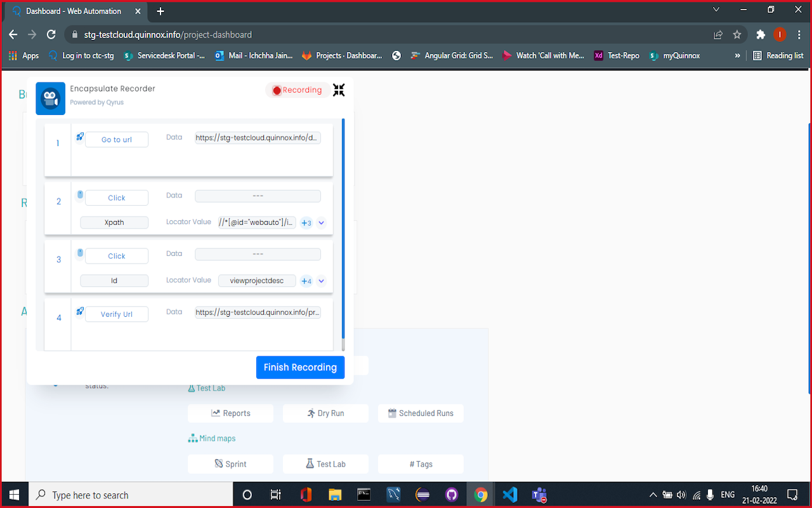Viewport: 812px width, 508px height.
Task: Open the Reading list in the bookmarks bar
Action: 778,55
